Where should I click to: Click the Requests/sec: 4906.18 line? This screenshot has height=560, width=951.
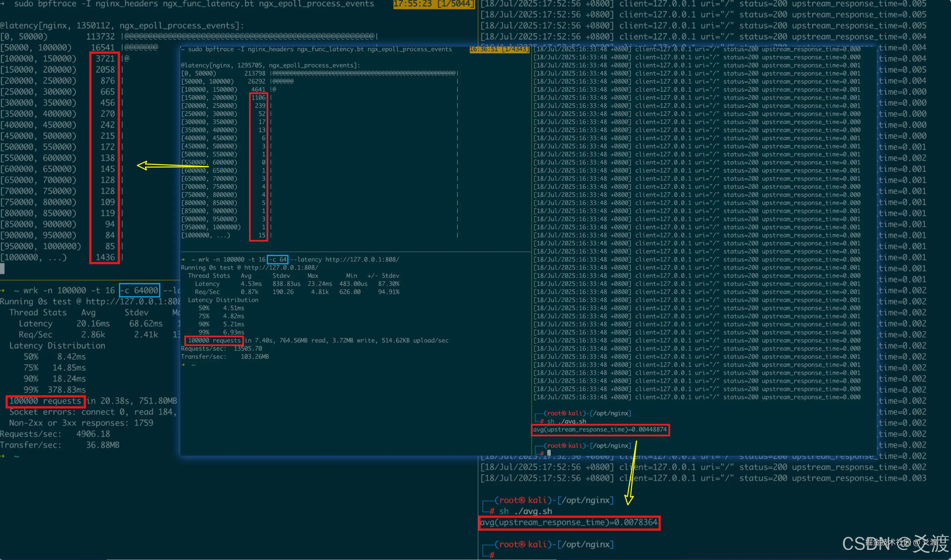click(55, 434)
